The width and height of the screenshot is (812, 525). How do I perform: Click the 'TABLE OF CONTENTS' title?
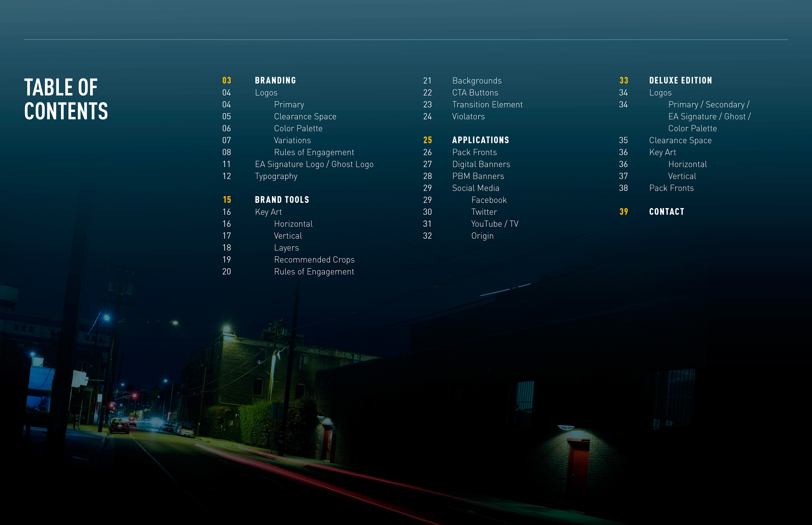tap(66, 99)
